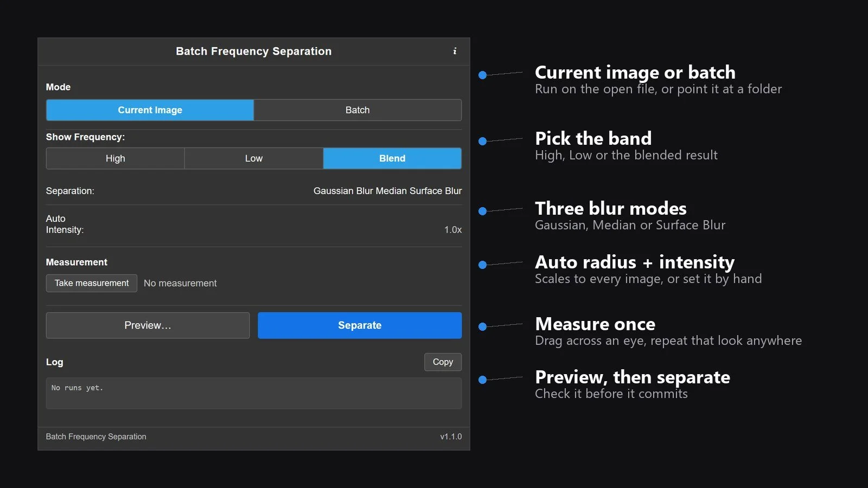The image size is (868, 488).
Task: Click the blue Separate button
Action: point(360,325)
